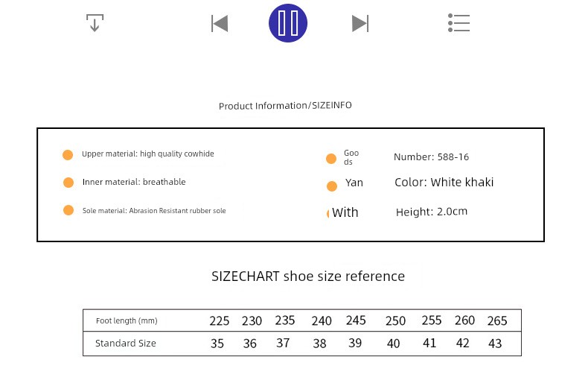Viewport: 588px width, 392px height.
Task: Click orange bullet beside Goods
Action: tap(331, 159)
